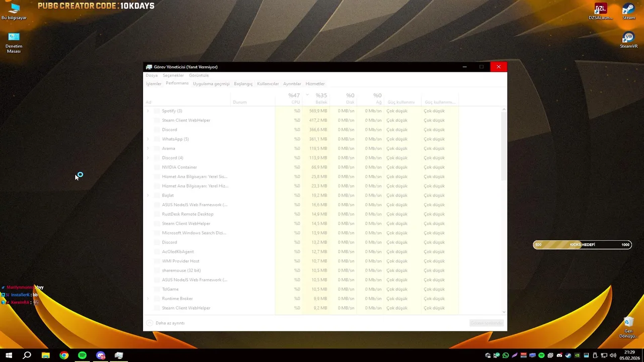Select the Steam Client WebHelper 417,2 MB row
The height and width of the screenshot is (362, 644).
[x=301, y=120]
